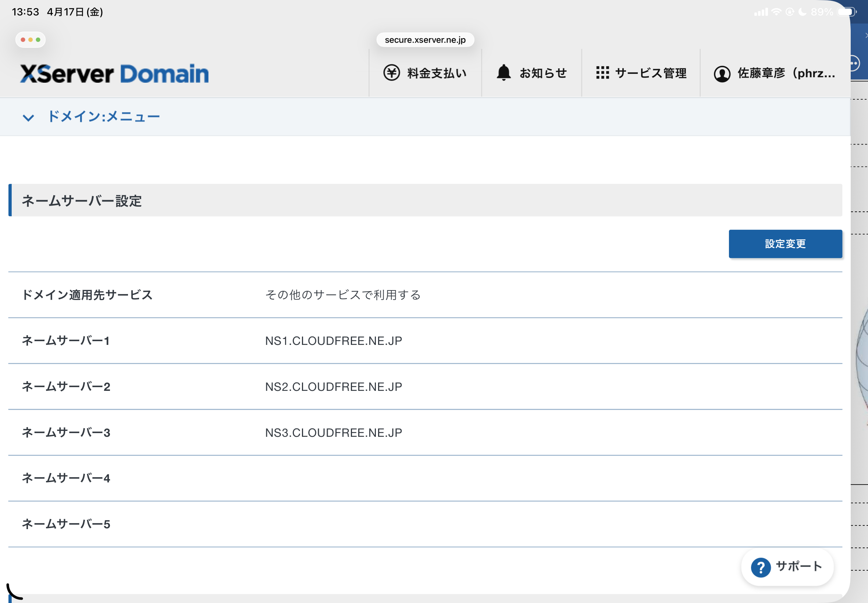This screenshot has width=868, height=603.
Task: Click the yen icon for 料金支払い
Action: [391, 72]
